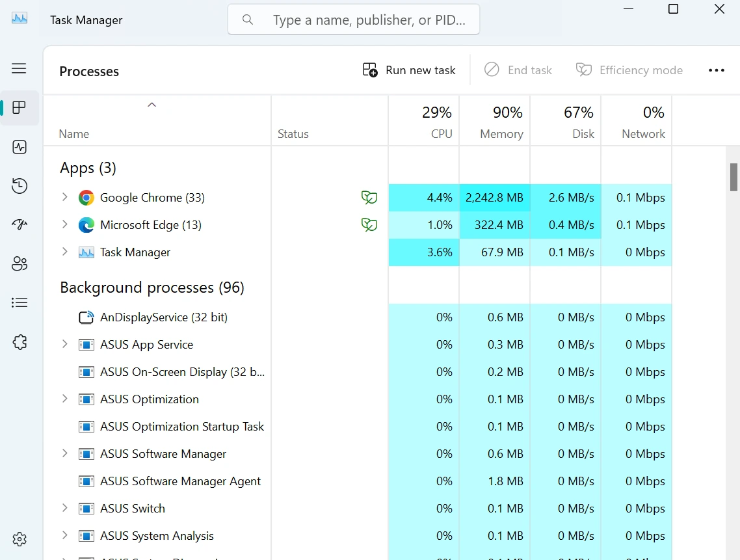Viewport: 740px width, 560px height.
Task: Click the vertical scrollbar thumb
Action: point(733,177)
